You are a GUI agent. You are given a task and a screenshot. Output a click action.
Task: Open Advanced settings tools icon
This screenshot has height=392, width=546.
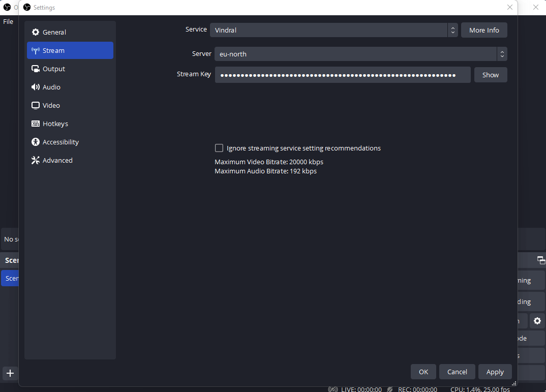coord(35,160)
